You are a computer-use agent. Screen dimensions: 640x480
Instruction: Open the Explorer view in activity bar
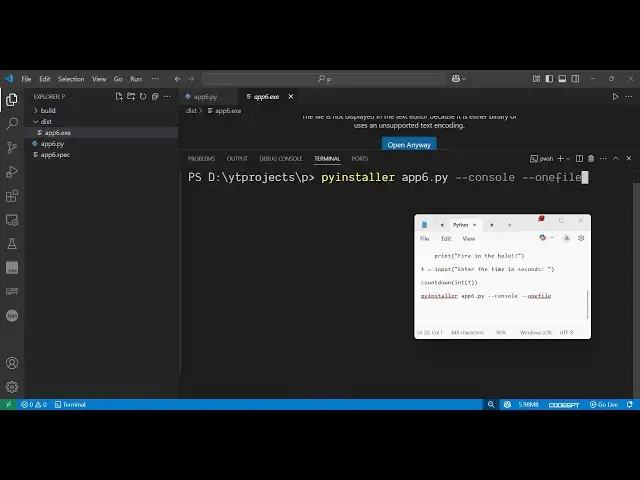pyautogui.click(x=12, y=100)
